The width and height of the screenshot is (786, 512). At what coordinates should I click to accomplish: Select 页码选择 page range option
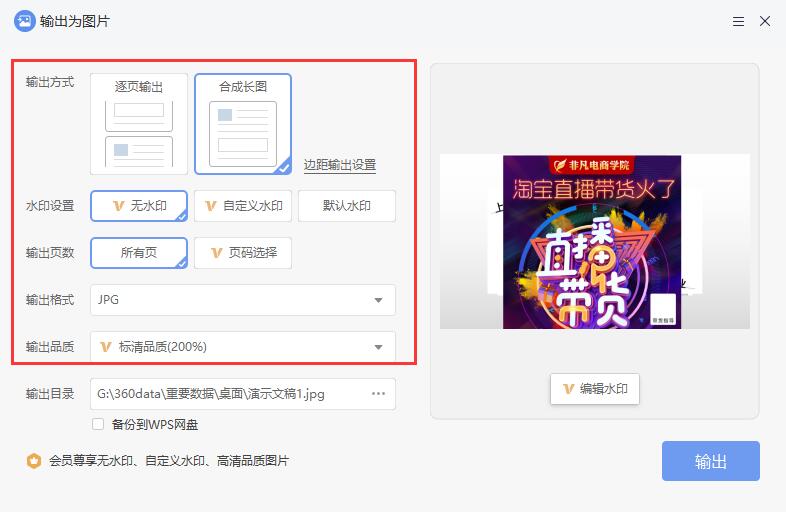pyautogui.click(x=243, y=253)
